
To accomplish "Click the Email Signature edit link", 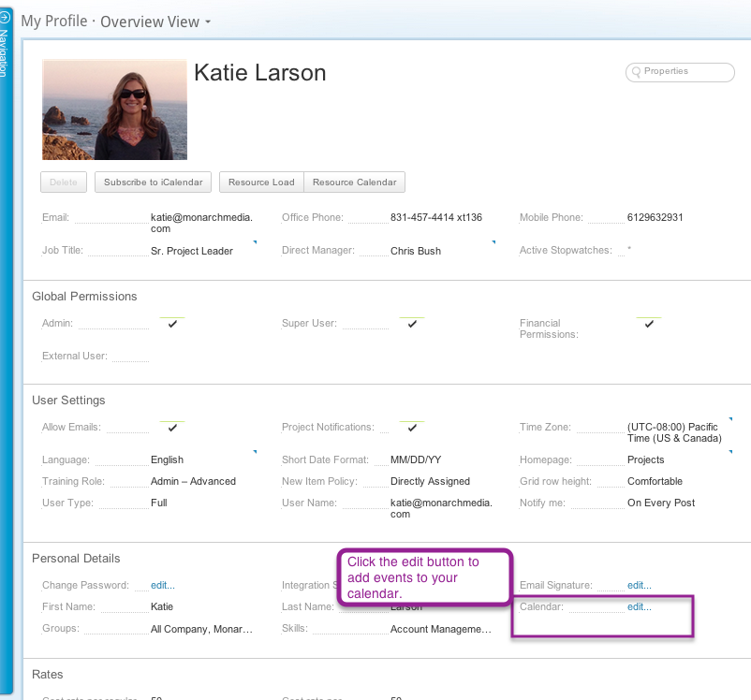I will [640, 585].
